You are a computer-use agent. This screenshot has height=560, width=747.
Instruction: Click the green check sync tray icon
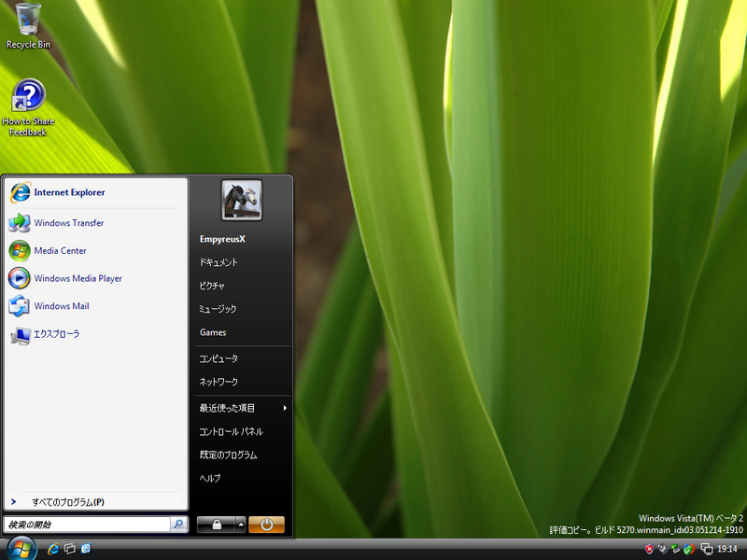point(689,549)
